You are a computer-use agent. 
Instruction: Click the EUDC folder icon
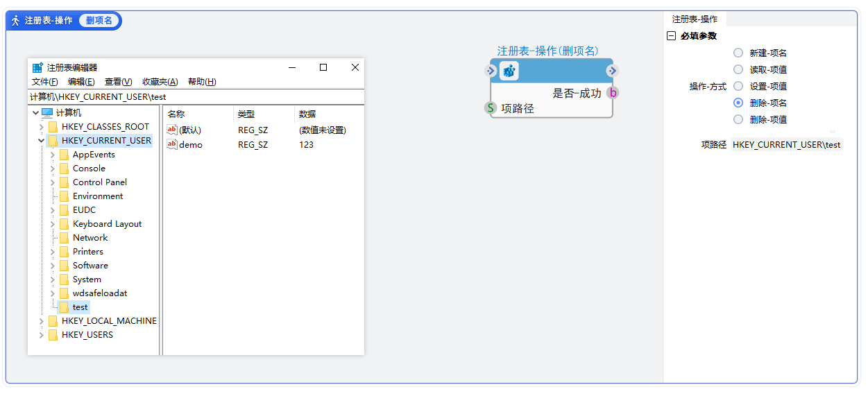click(64, 209)
